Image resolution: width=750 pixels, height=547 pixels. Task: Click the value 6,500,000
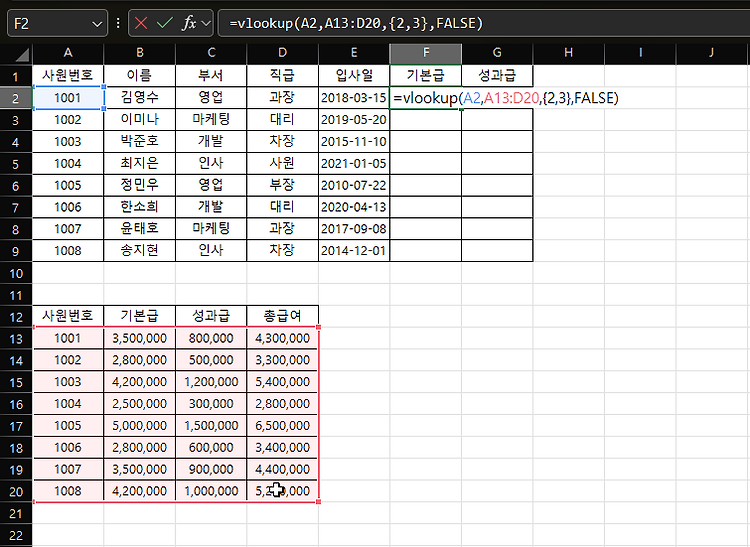(282, 426)
